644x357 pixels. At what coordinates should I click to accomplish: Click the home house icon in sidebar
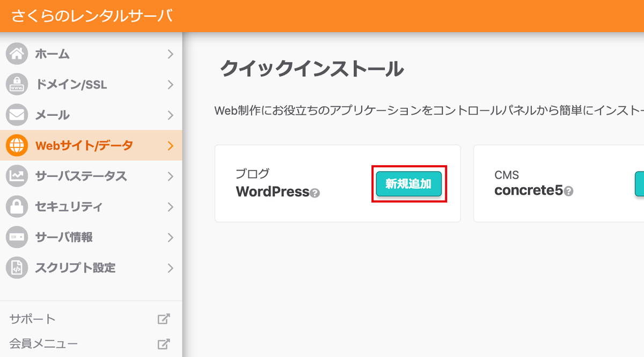17,54
